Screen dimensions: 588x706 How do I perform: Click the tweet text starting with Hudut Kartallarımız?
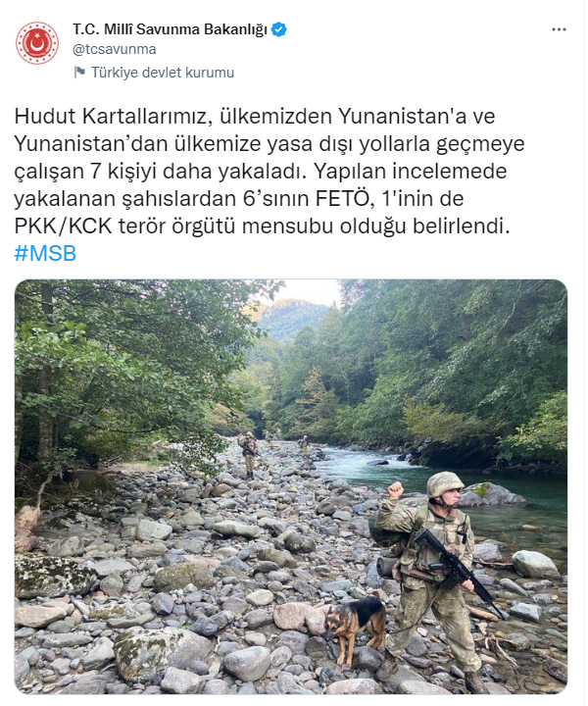(269, 171)
